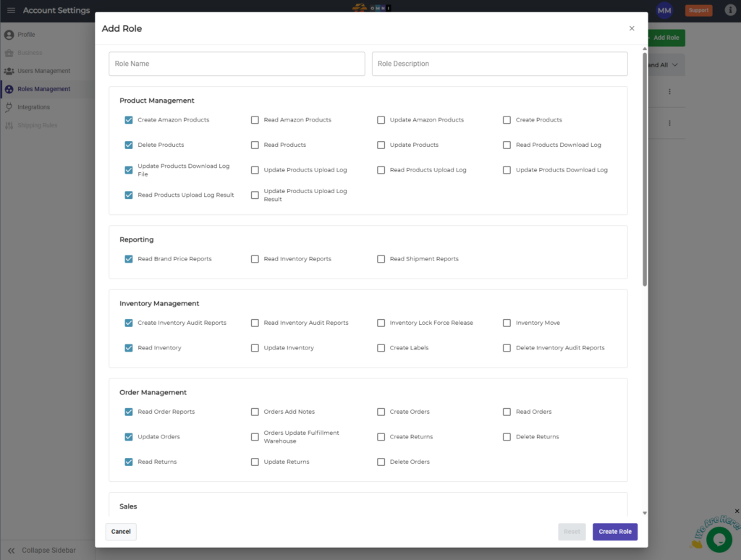
Task: Collapse the sidebar using the double-chevron
Action: pyautogui.click(x=10, y=550)
